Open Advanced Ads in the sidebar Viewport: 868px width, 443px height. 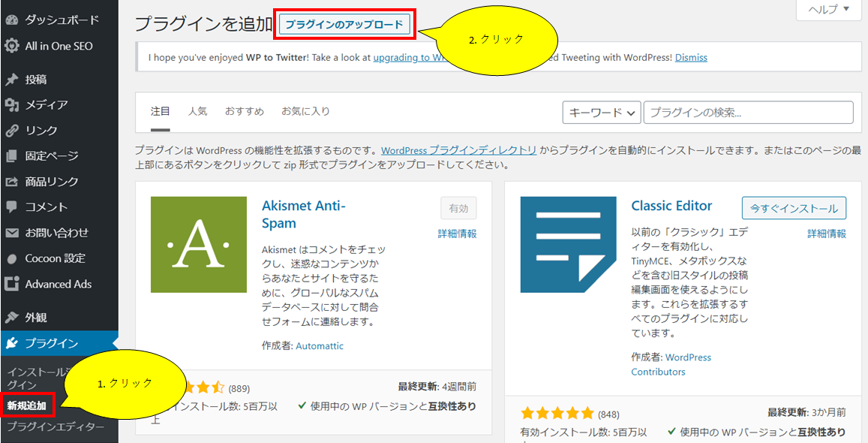pyautogui.click(x=59, y=284)
